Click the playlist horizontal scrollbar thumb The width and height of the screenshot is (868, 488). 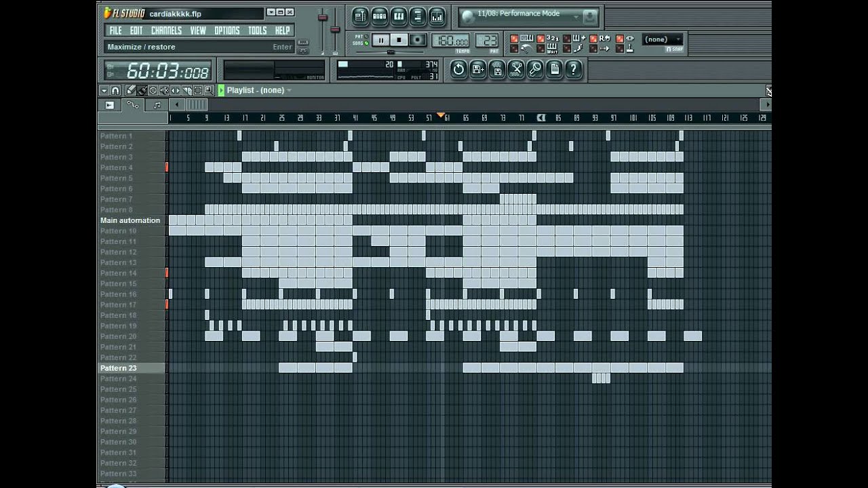[197, 105]
